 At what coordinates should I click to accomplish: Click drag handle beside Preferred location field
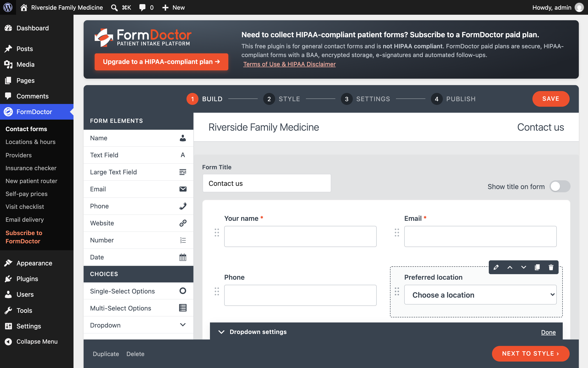tap(397, 291)
